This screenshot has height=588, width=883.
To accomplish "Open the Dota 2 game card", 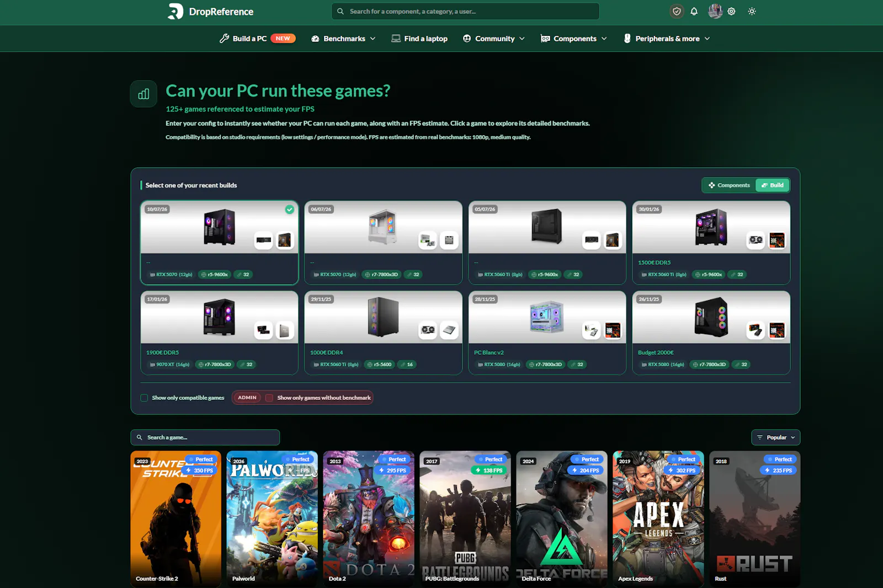I will pos(369,518).
